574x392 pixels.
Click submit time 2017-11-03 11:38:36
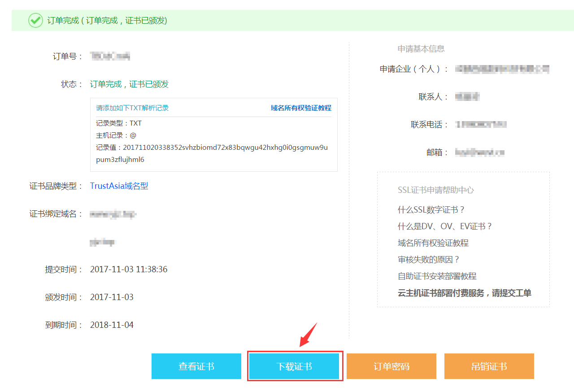[x=129, y=270]
